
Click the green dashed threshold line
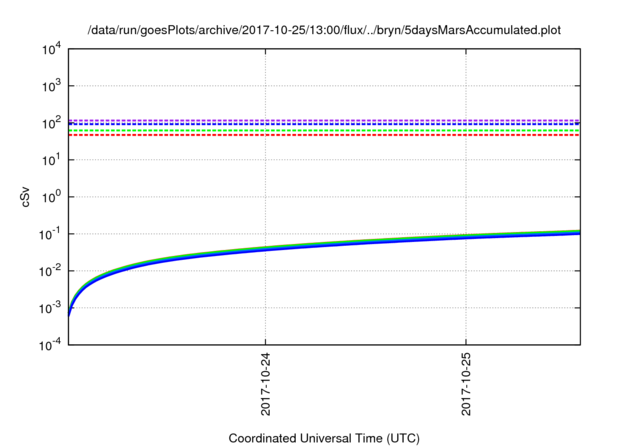324,131
